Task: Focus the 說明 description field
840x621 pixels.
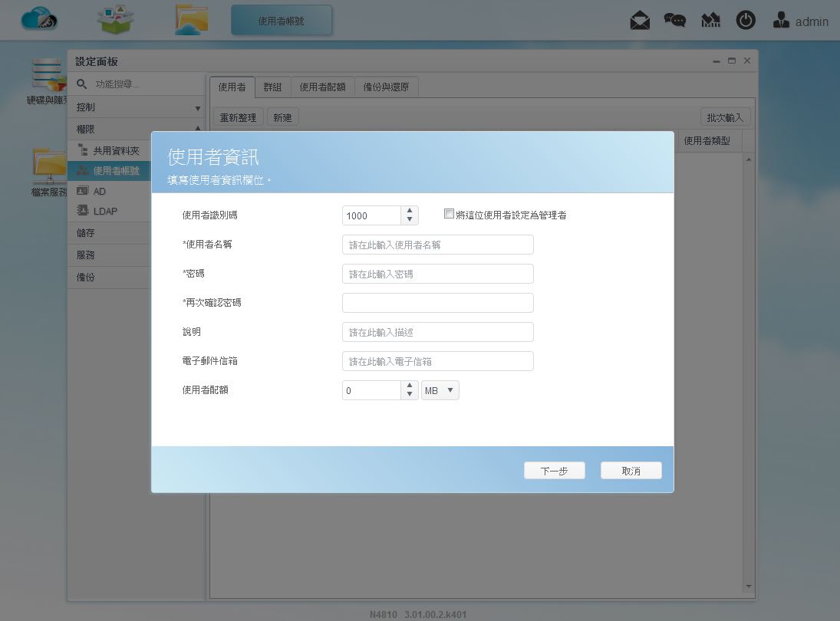Action: 438,332
